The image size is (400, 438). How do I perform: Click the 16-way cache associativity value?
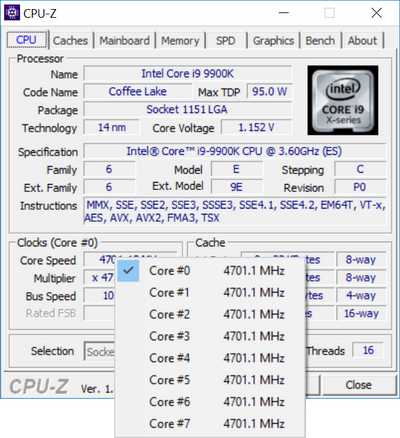click(x=361, y=313)
